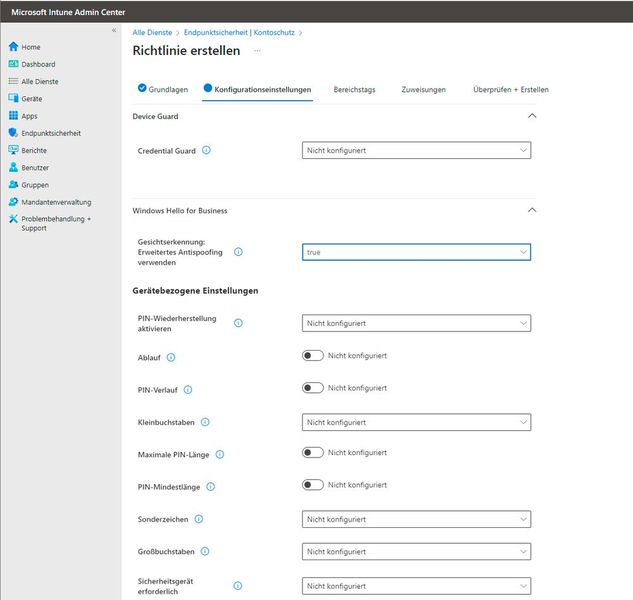The height and width of the screenshot is (600, 633).
Task: Click the Berichte monitor icon
Action: tap(13, 150)
